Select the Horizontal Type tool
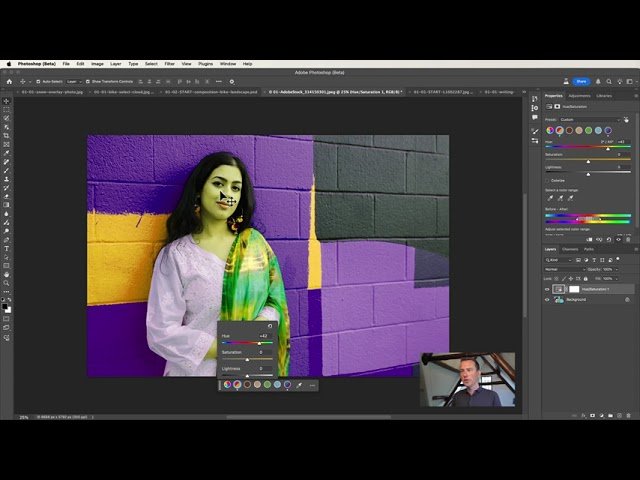Image resolution: width=640 pixels, height=480 pixels. coord(6,249)
